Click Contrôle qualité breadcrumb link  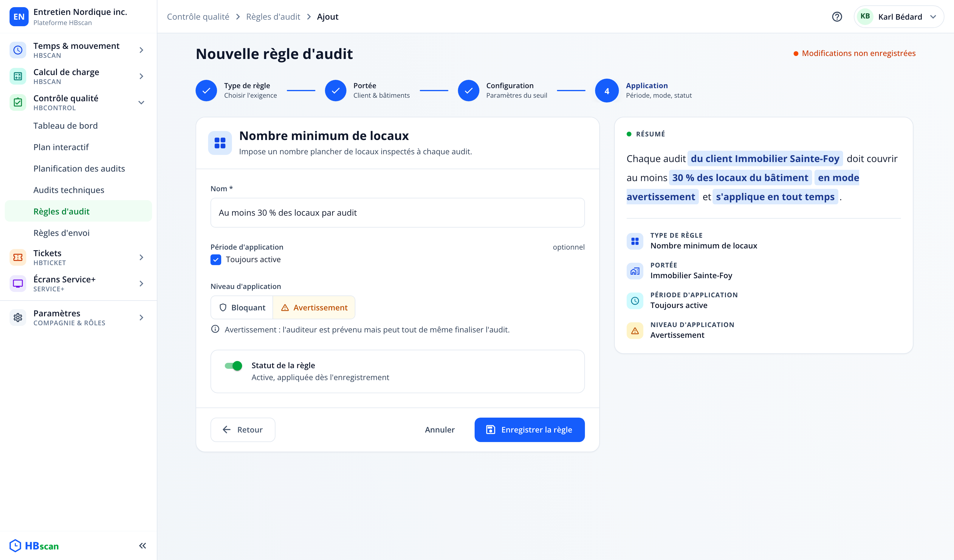(198, 17)
